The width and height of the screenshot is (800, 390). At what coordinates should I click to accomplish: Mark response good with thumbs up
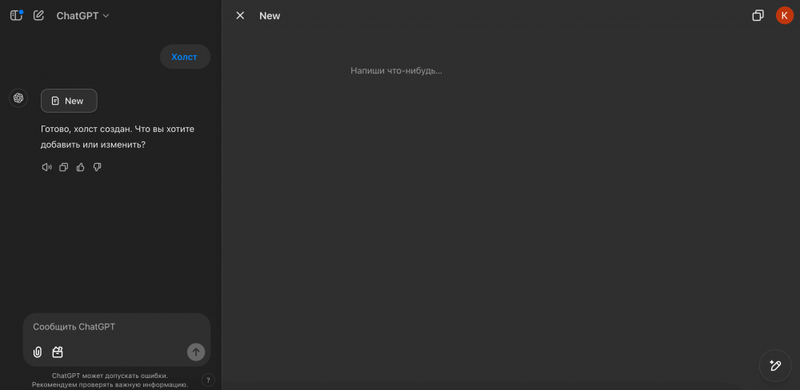[80, 167]
